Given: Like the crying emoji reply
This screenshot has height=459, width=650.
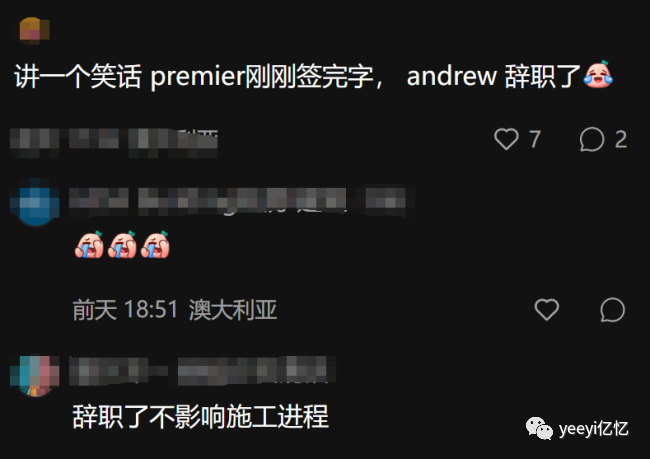Looking at the screenshot, I should pyautogui.click(x=547, y=309).
